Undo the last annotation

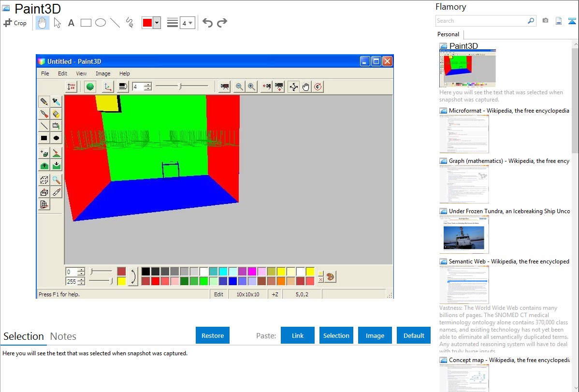tap(207, 23)
